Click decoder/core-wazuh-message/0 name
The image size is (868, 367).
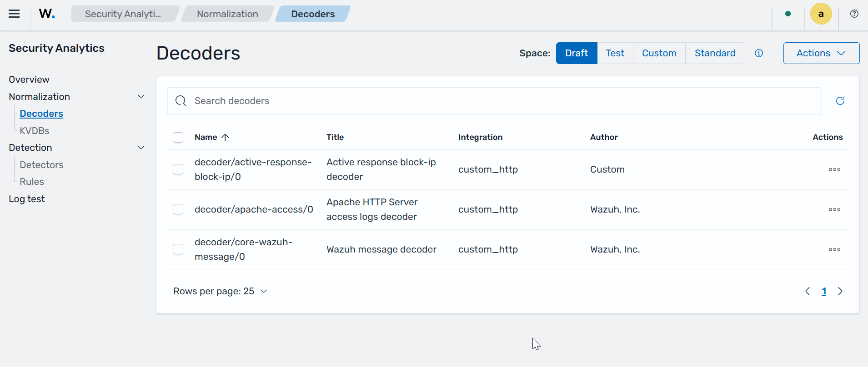coord(244,249)
